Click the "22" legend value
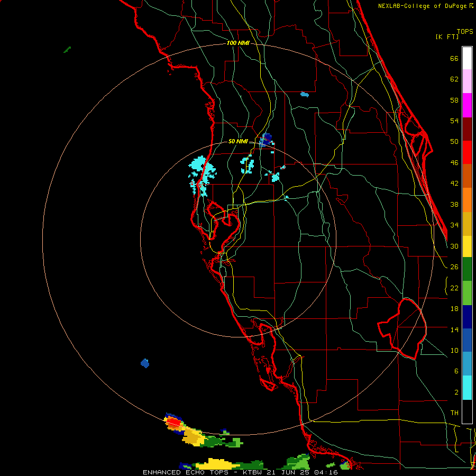Image resolution: width=476 pixels, height=476 pixels. click(x=454, y=288)
